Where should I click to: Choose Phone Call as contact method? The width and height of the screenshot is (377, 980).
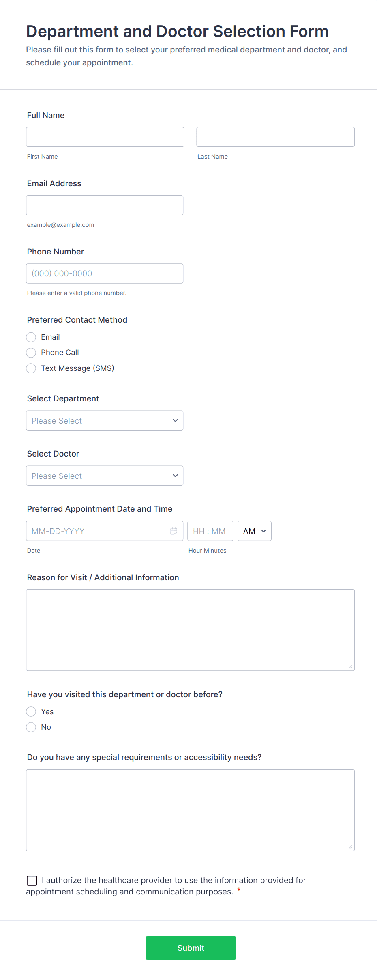tap(31, 353)
